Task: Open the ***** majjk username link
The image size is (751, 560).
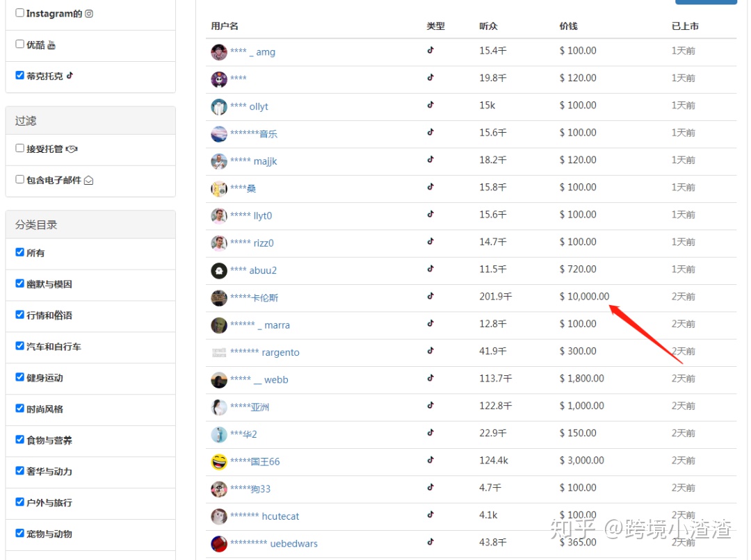Action: (x=253, y=161)
